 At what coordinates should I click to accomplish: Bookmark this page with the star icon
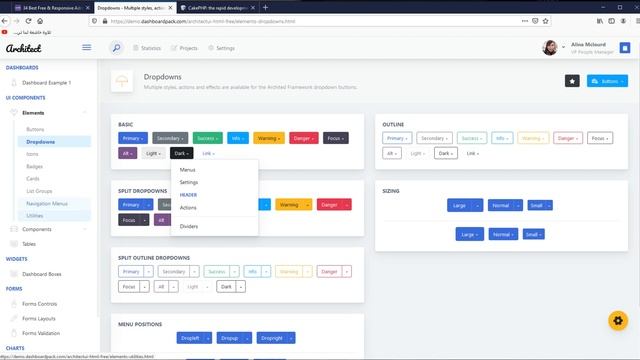[x=545, y=21]
